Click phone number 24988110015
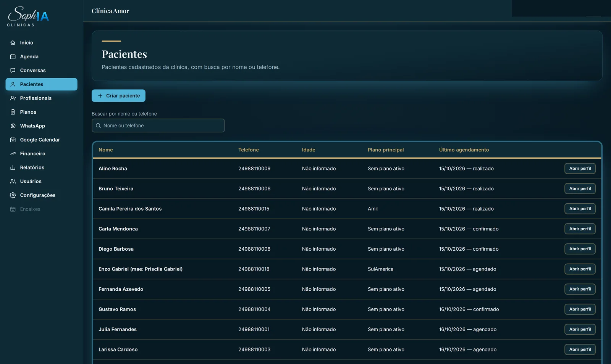This screenshot has height=364, width=611. [x=254, y=209]
